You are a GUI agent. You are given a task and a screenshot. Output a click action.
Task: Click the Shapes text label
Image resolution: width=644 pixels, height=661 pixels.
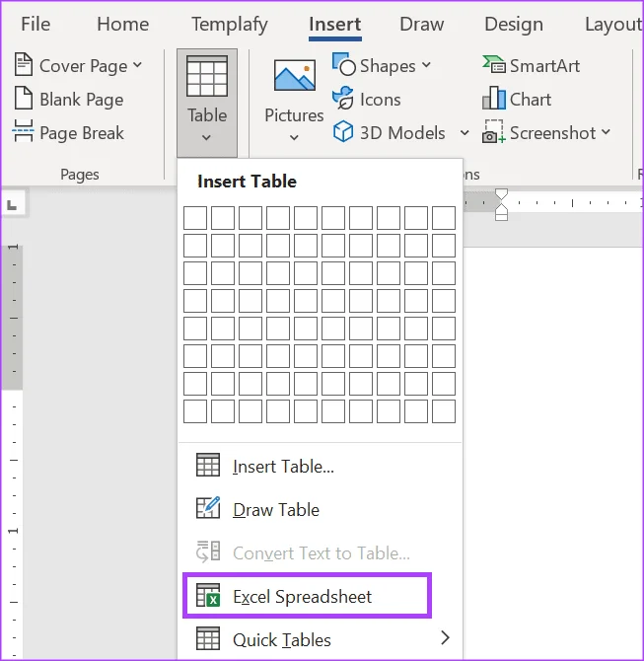(388, 66)
